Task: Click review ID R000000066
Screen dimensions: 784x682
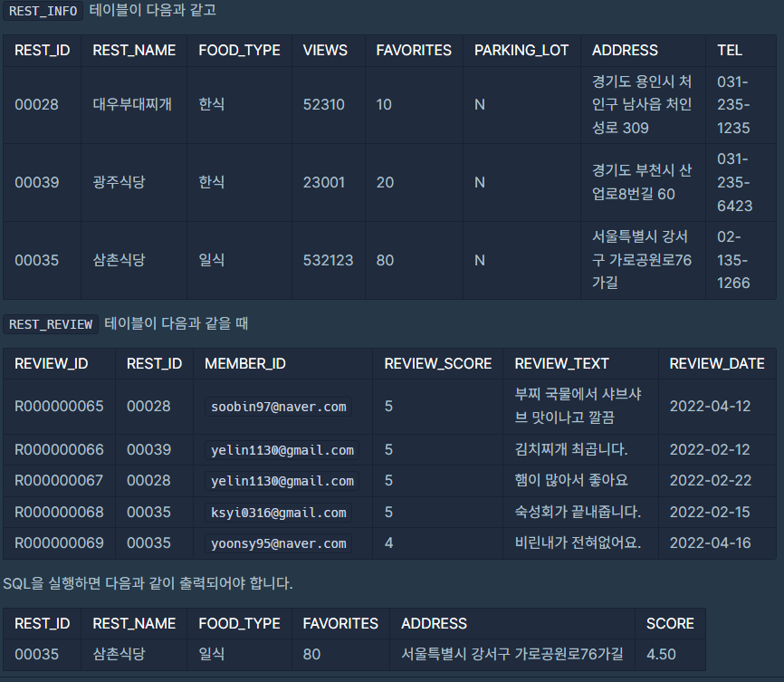Action: 59,450
